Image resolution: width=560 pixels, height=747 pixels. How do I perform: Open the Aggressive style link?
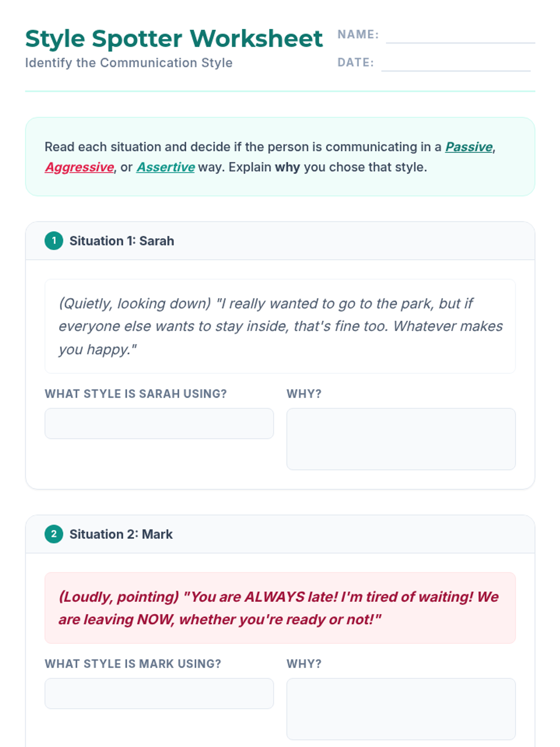[79, 167]
